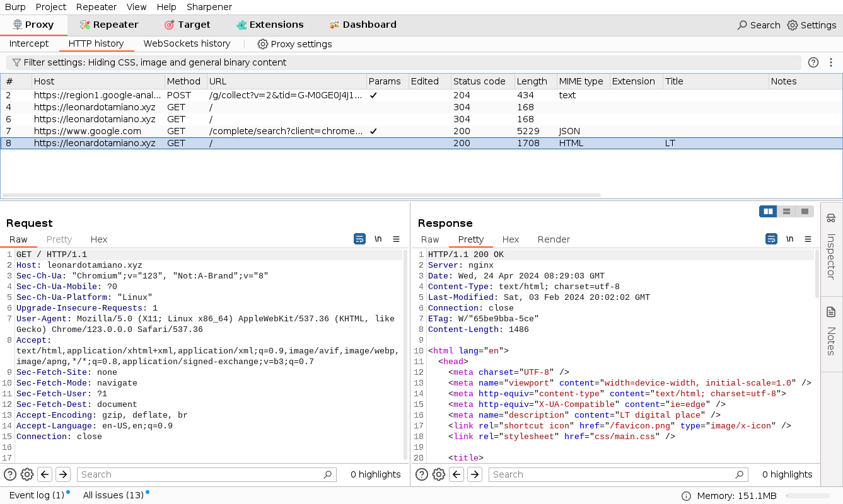This screenshot has height=504, width=843.
Task: Select the google-analytics POST request row
Action: 421,95
